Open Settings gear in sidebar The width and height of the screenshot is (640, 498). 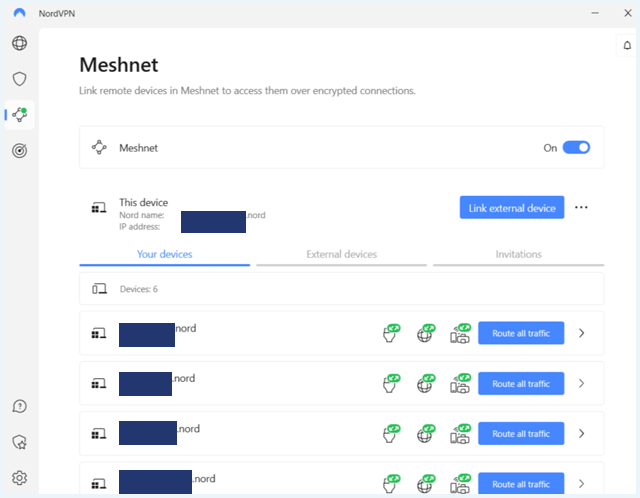pos(19,478)
